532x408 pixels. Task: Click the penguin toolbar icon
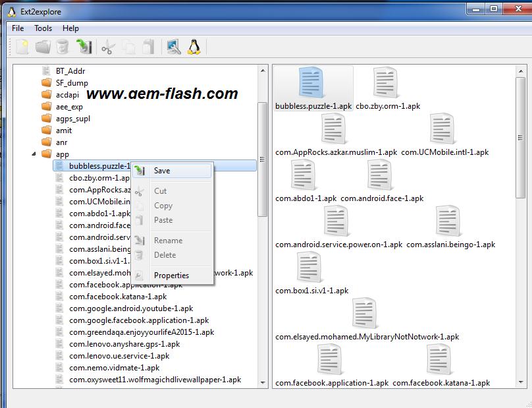[194, 47]
